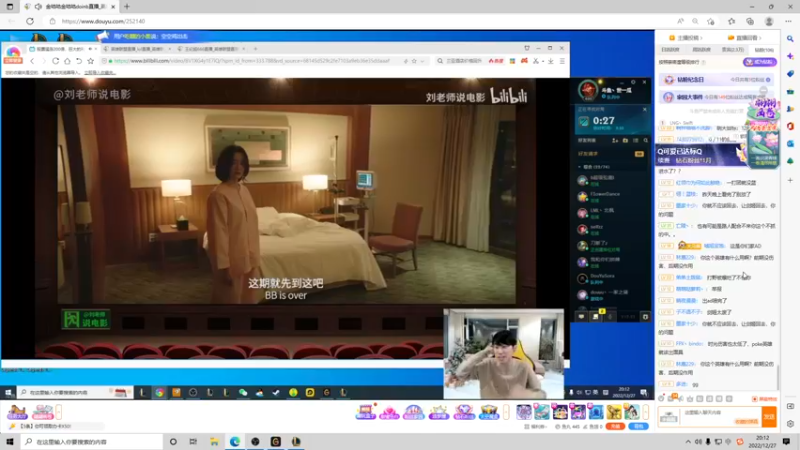The height and width of the screenshot is (450, 800).
Task: Switch to the 日榜 ranking tab
Action: pos(670,49)
